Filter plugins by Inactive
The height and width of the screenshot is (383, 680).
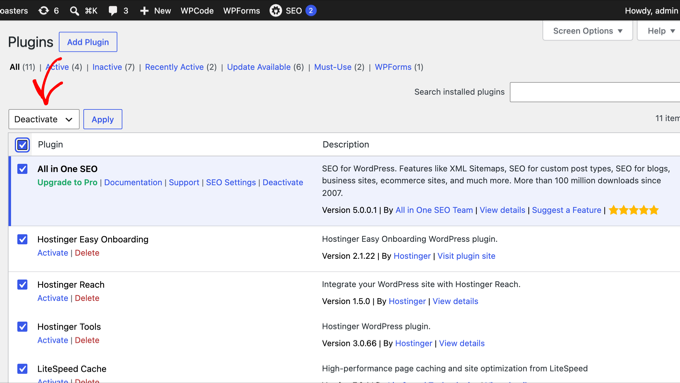tap(107, 67)
